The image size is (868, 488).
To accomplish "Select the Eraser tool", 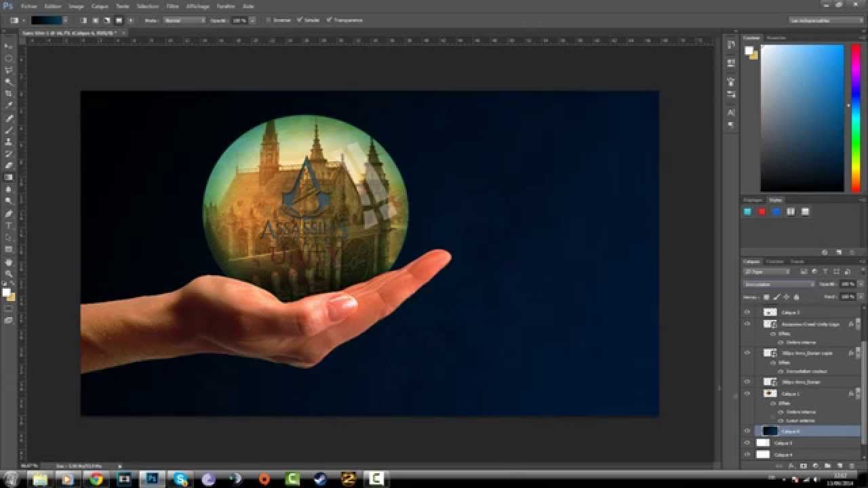I will pyautogui.click(x=9, y=165).
